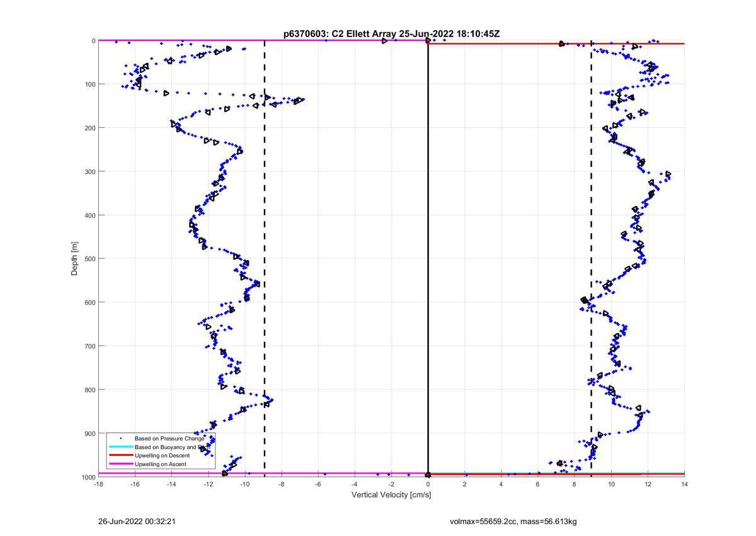Click legend entry Upwelling on Ascent
This screenshot has height=536, width=756.
pyautogui.click(x=160, y=464)
